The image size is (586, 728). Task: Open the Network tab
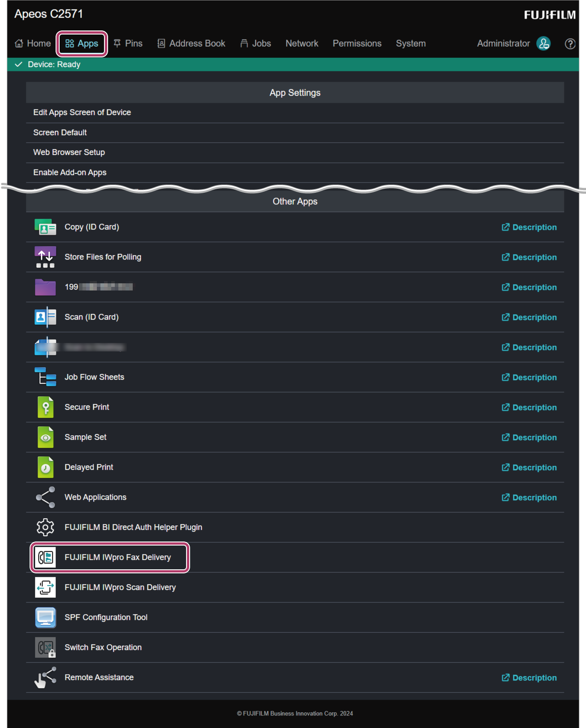pos(302,43)
